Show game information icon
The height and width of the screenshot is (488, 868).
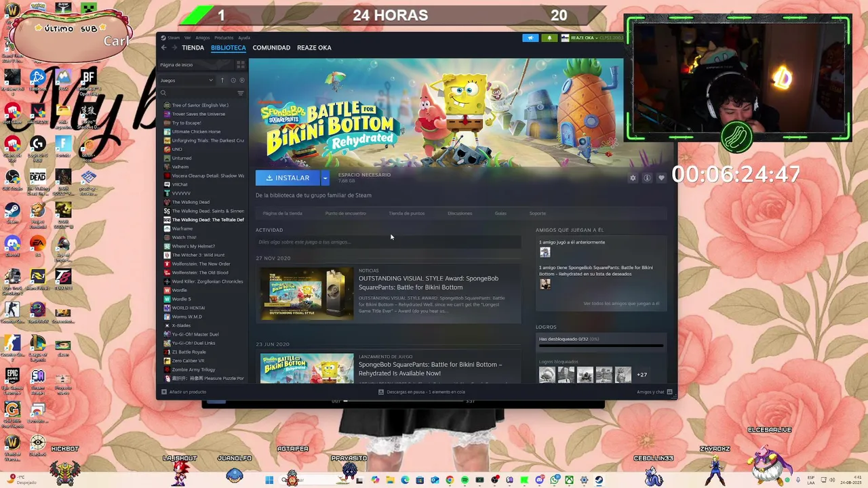click(x=647, y=178)
